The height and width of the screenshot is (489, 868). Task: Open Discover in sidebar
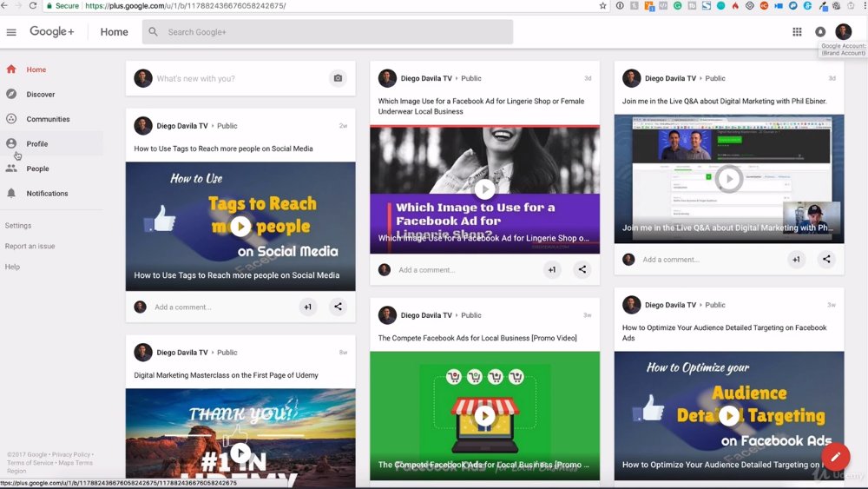[51, 94]
